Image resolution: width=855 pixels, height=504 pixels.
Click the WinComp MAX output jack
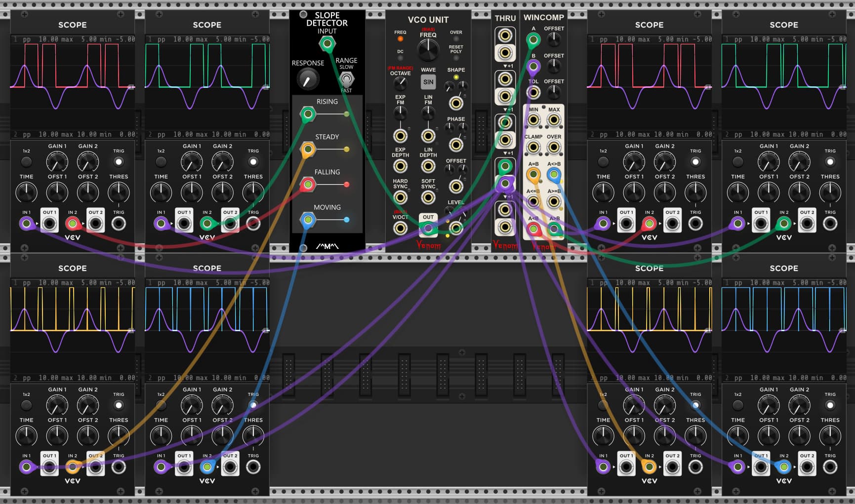554,120
